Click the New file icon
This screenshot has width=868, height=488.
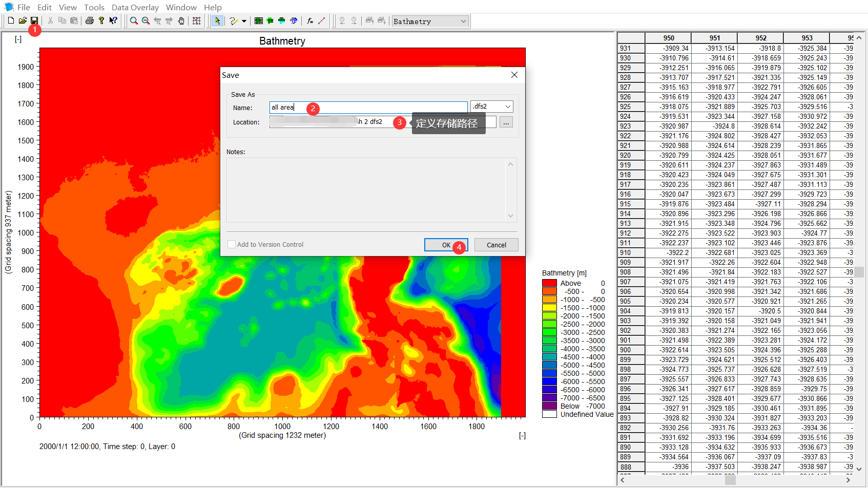(11, 20)
